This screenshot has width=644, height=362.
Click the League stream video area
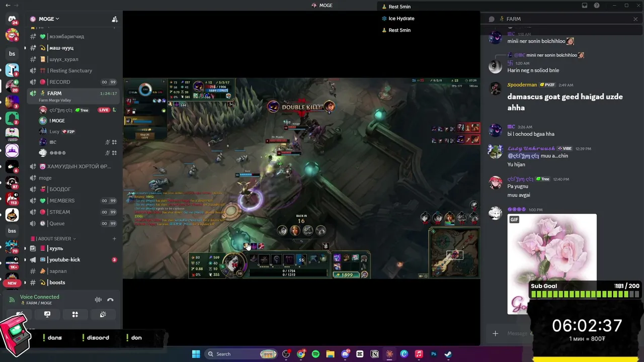pos(301,178)
